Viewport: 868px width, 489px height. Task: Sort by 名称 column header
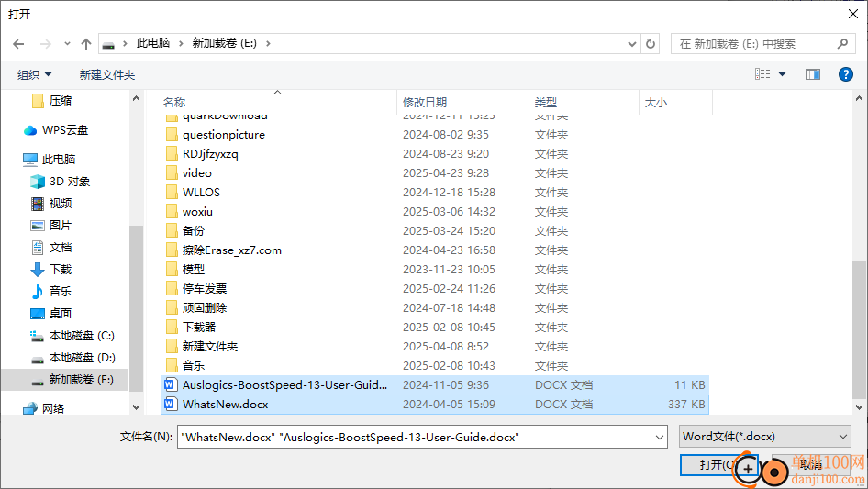coord(174,103)
